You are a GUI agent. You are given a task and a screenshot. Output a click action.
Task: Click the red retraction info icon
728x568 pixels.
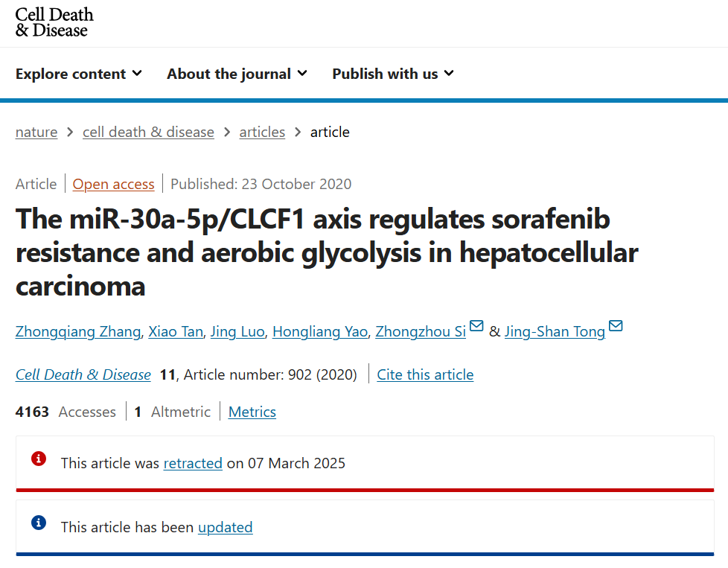coord(39,459)
